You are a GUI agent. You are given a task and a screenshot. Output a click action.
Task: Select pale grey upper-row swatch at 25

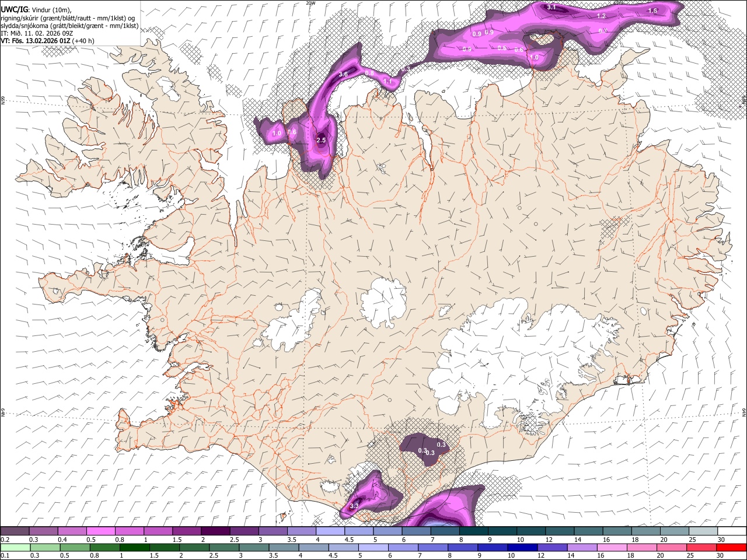[x=703, y=531]
